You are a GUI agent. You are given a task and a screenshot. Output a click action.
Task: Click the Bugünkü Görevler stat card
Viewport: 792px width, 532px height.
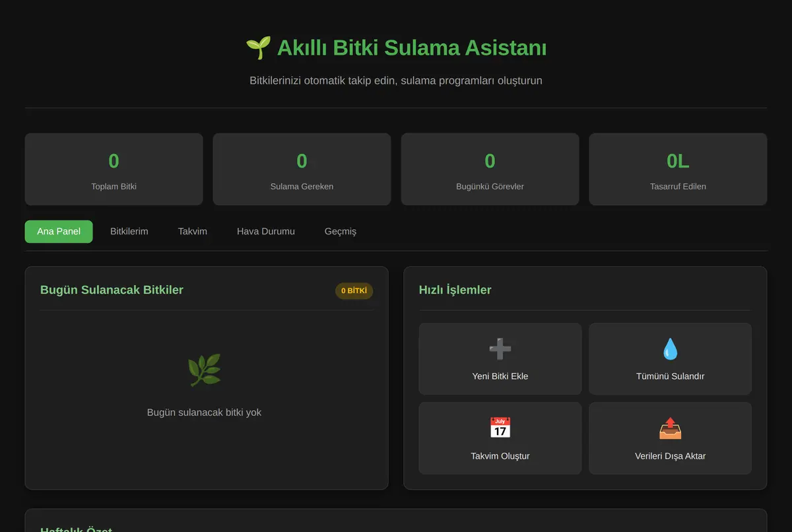tap(490, 170)
